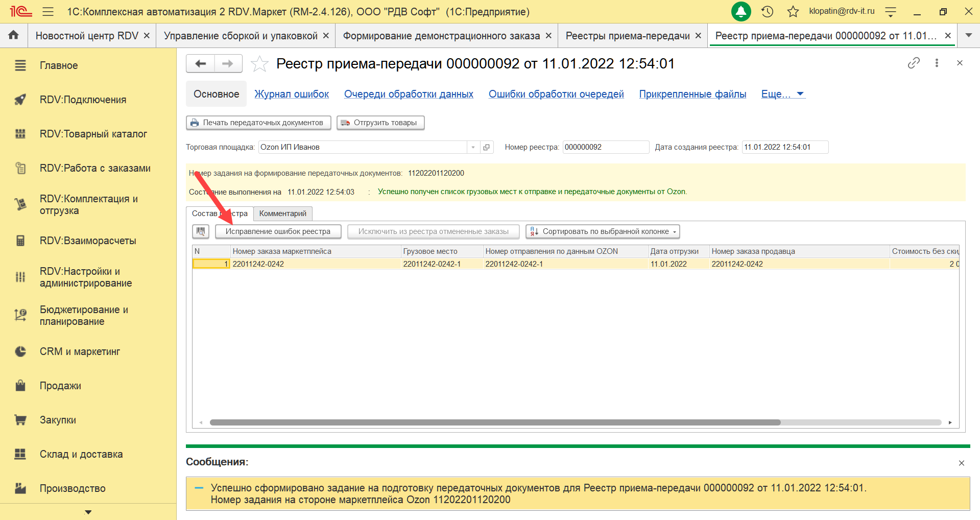The height and width of the screenshot is (520, 980).
Task: Expand the Торговая площадка dropdown arrow
Action: pos(473,147)
